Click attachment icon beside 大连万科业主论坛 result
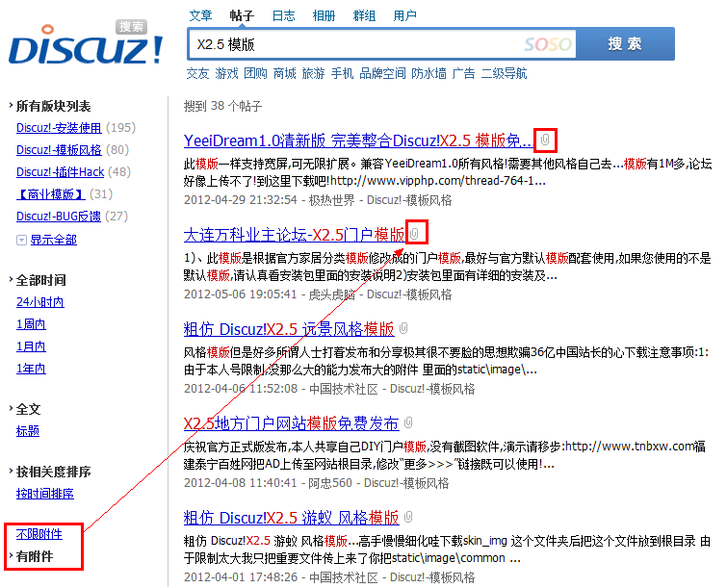The height and width of the screenshot is (588, 727). point(414,234)
